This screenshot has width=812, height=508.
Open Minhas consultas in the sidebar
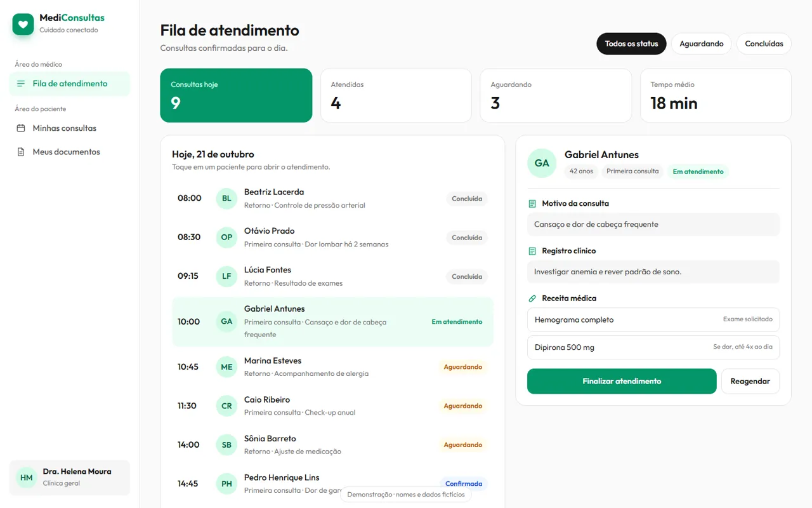pos(70,128)
